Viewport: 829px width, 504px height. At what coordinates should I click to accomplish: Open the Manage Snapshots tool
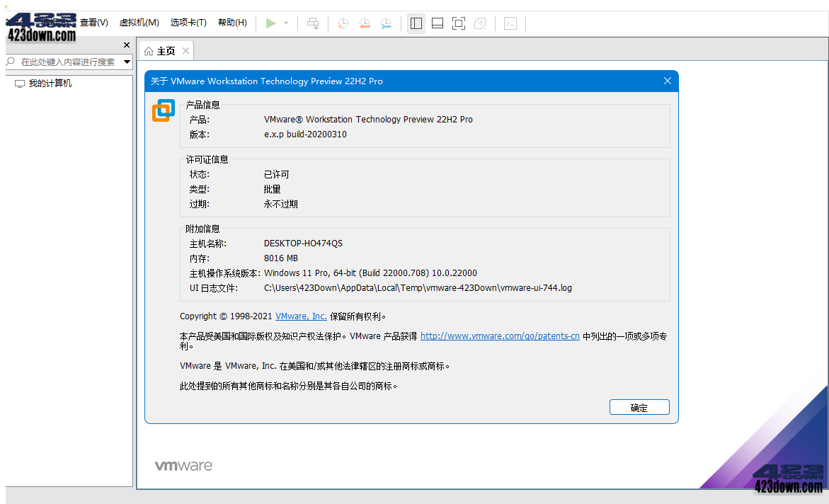coord(386,23)
